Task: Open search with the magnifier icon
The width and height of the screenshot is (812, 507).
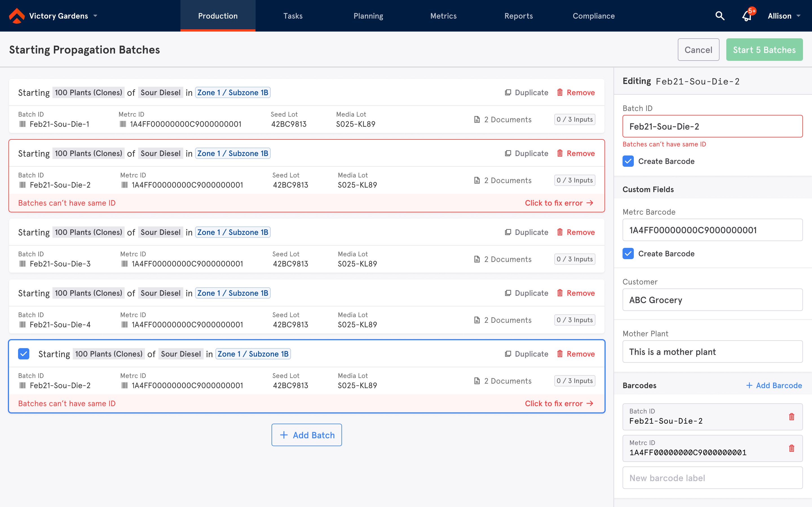Action: (x=720, y=16)
